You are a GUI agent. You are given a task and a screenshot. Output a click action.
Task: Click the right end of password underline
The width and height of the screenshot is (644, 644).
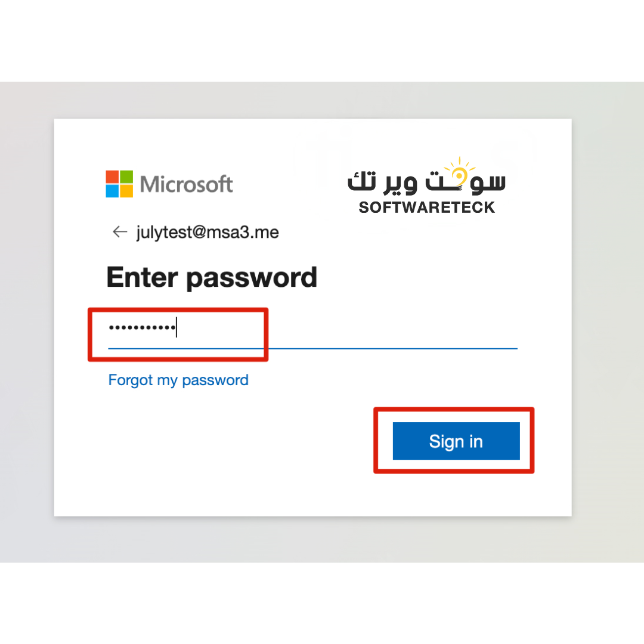[x=513, y=348]
